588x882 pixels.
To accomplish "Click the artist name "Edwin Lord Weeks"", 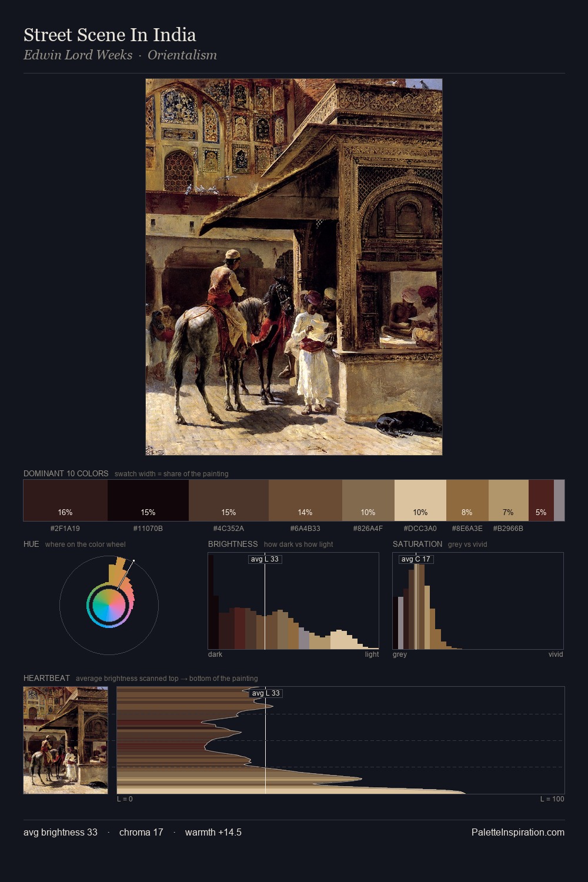I will (78, 55).
